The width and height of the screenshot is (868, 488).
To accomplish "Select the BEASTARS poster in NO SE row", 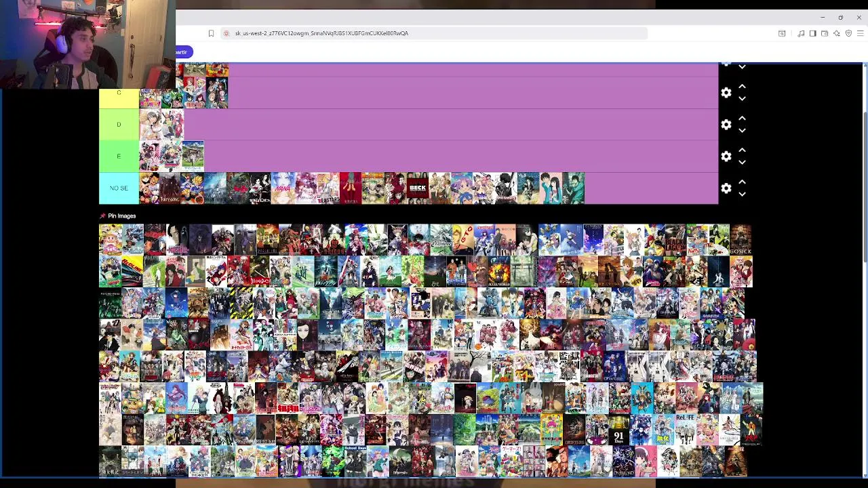I will [x=328, y=188].
